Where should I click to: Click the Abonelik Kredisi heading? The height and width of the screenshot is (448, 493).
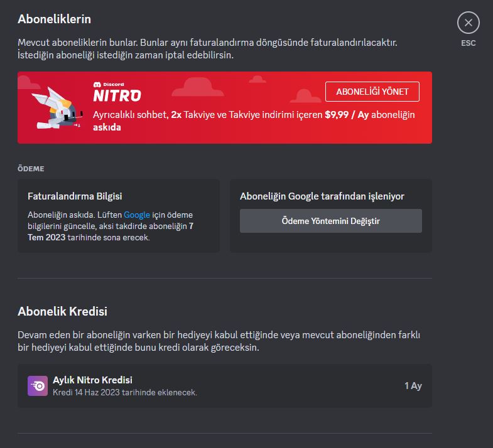63,311
